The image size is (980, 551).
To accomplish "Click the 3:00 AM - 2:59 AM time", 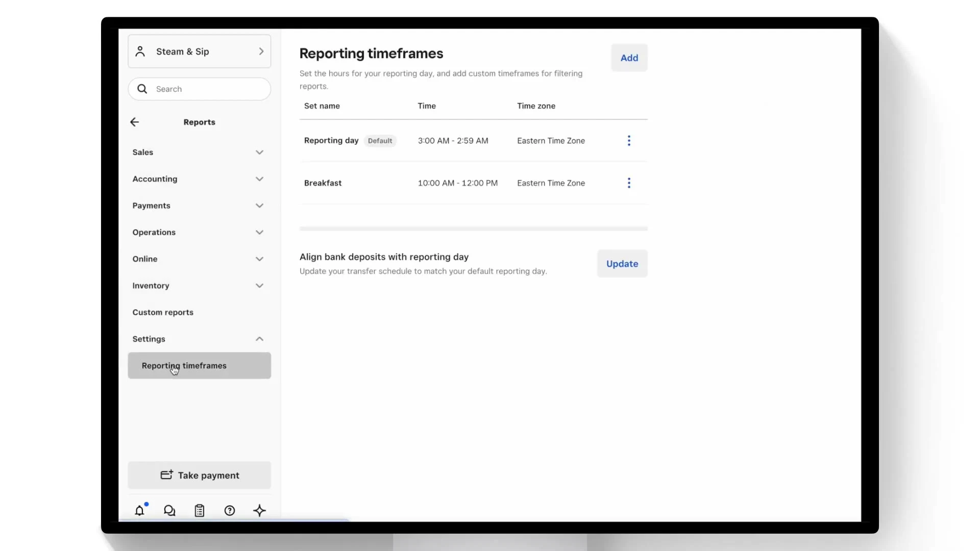I will [453, 141].
